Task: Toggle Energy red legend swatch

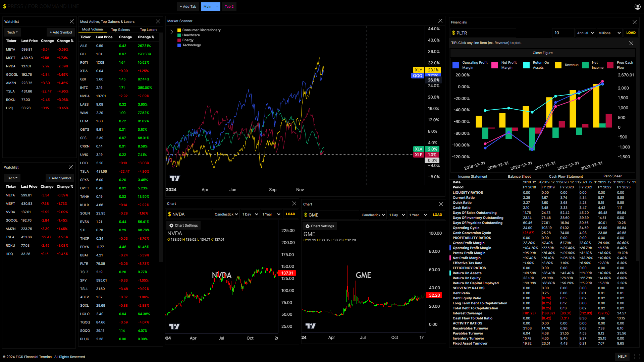Action: [x=179, y=40]
